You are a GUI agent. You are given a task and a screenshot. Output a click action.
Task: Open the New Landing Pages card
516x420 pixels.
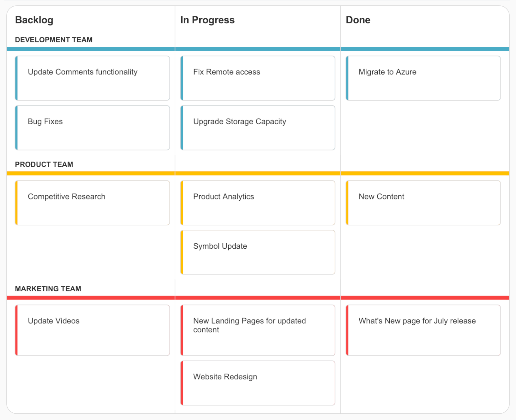tap(258, 330)
